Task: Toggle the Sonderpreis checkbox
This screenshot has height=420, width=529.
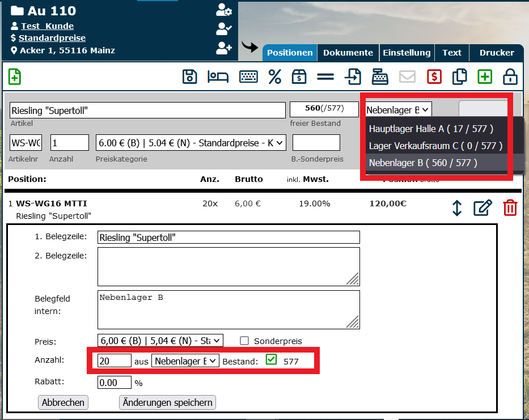Action: [244, 341]
